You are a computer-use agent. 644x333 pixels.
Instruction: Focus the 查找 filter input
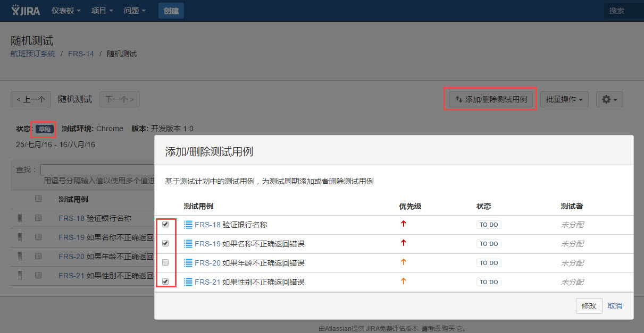pyautogui.click(x=97, y=169)
